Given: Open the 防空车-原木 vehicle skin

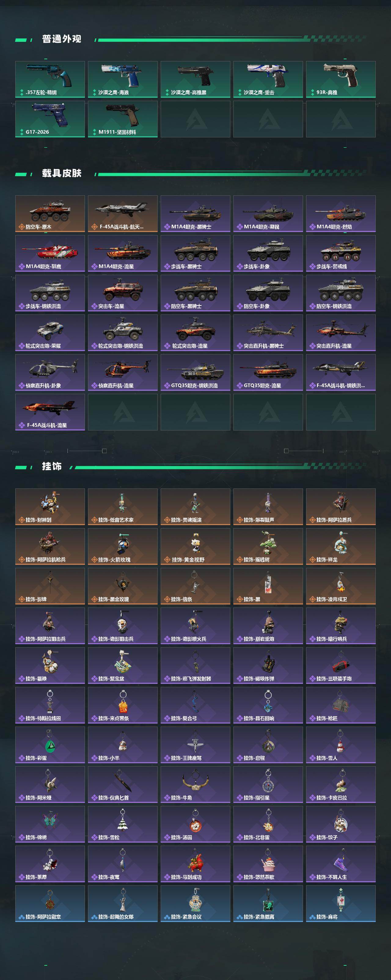Looking at the screenshot, I should click(50, 213).
